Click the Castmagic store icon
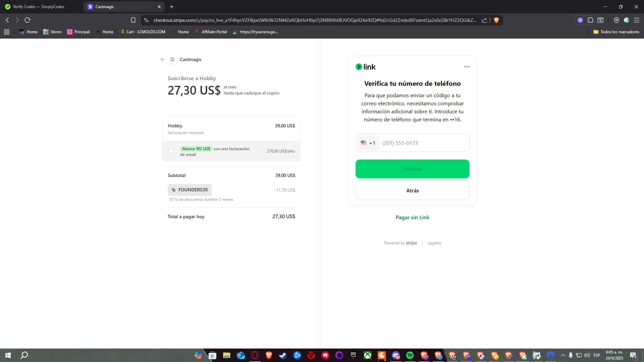644x362 pixels. click(x=172, y=60)
